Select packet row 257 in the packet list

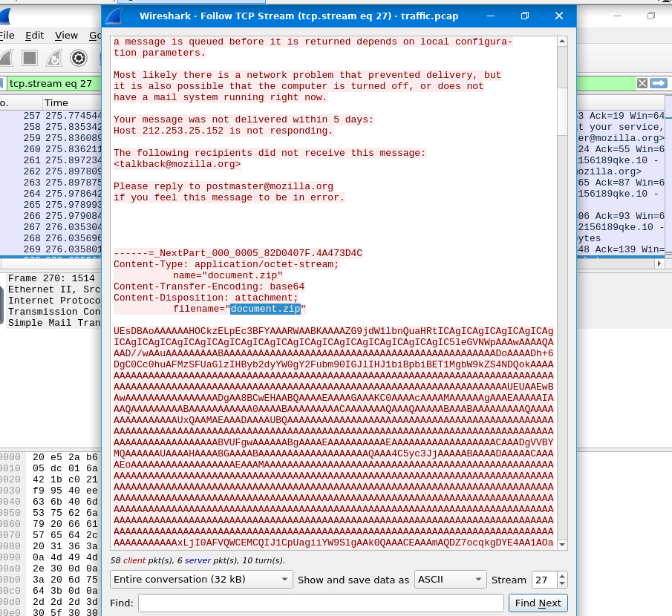(50, 116)
